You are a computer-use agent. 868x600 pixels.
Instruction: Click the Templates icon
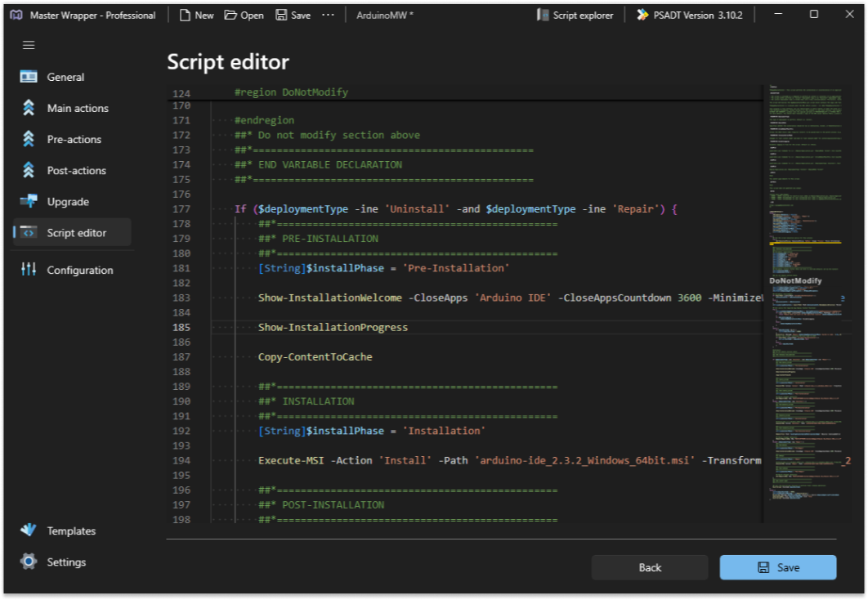point(29,531)
